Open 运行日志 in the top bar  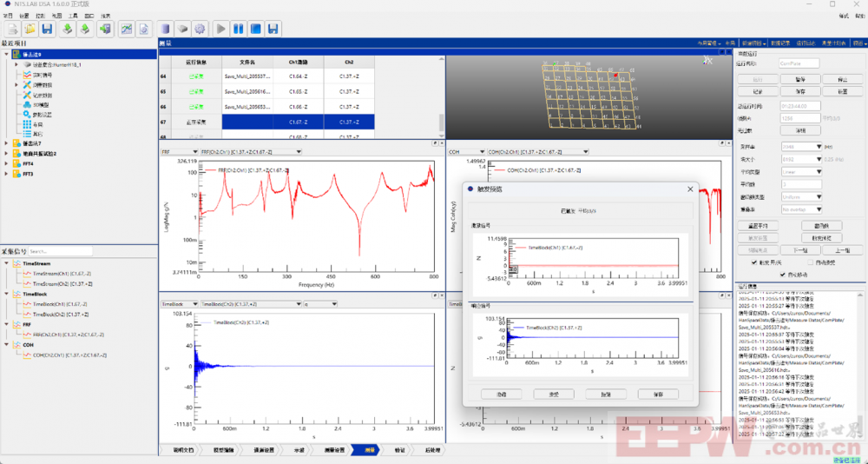806,43
